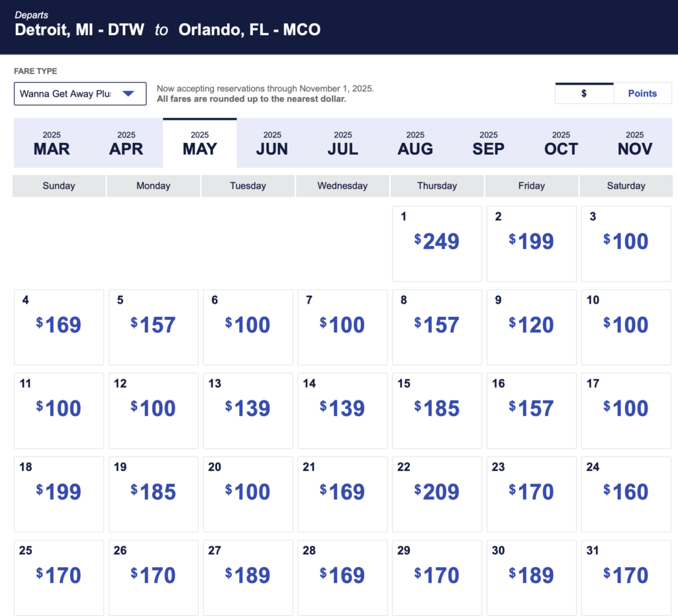The width and height of the screenshot is (678, 616).
Task: Expand the fare type selector menu
Action: (x=79, y=93)
